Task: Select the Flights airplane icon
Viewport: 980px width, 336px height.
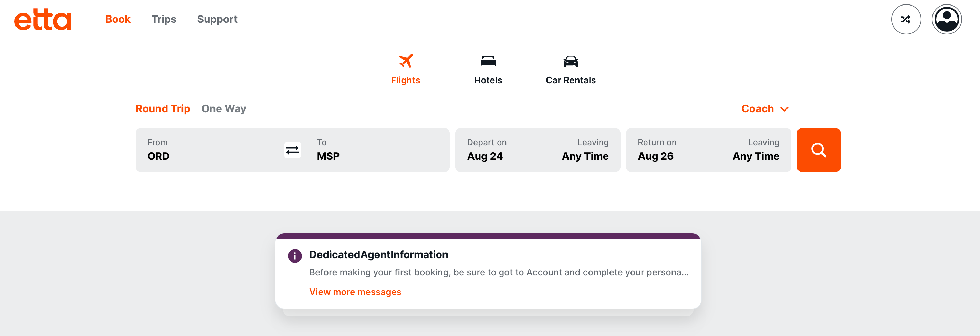Action: point(405,61)
